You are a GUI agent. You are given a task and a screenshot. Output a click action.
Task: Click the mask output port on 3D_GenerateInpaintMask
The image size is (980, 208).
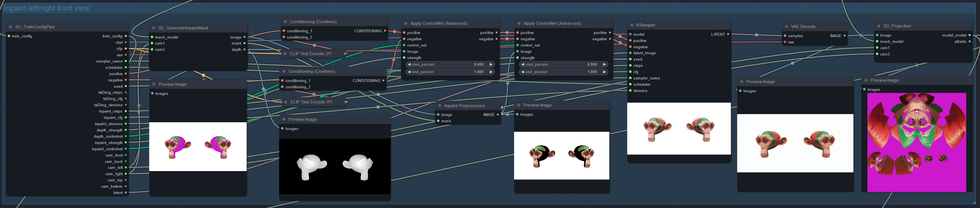(244, 43)
